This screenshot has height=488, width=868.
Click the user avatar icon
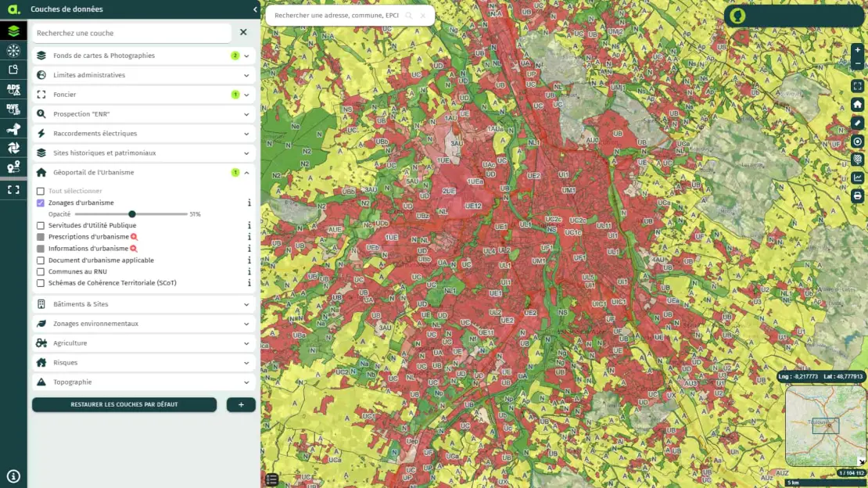[x=737, y=16]
